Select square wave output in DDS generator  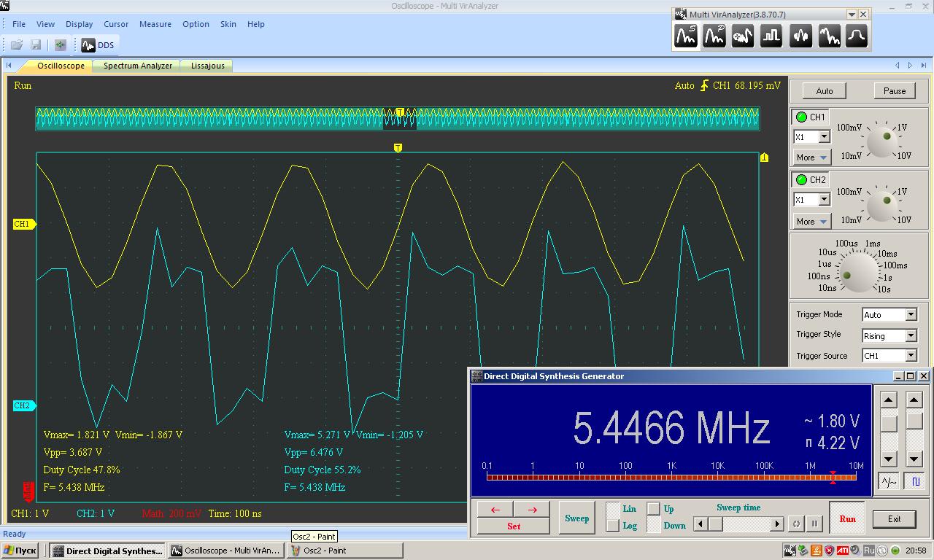pyautogui.click(x=914, y=481)
